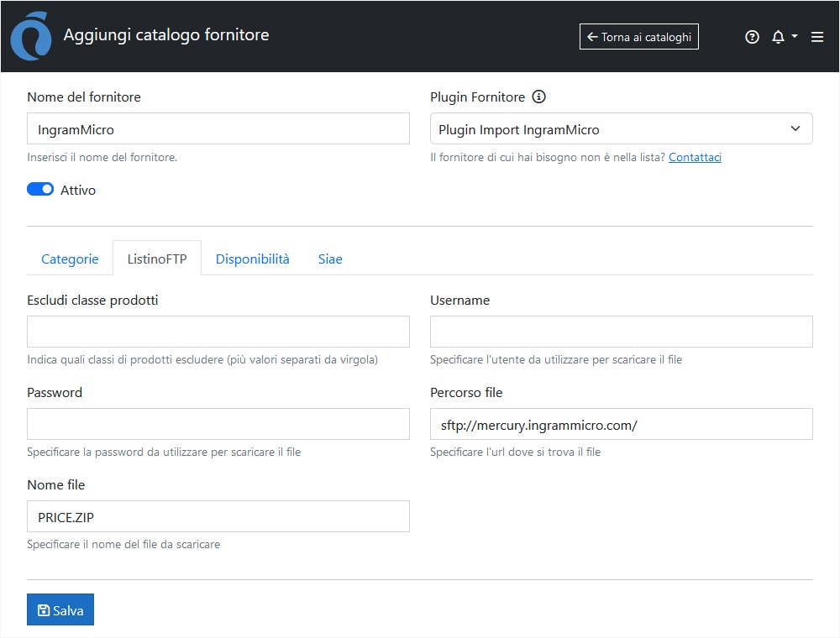Click the Plugin Fornitore info icon
Image resolution: width=840 pixels, height=638 pixels.
click(x=539, y=97)
